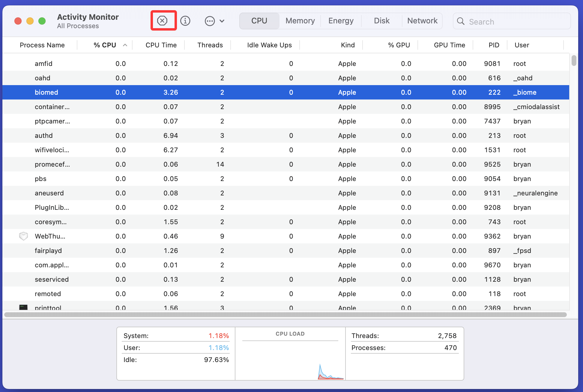Sort processes by the CPU Time column
The height and width of the screenshot is (392, 583).
(x=161, y=45)
